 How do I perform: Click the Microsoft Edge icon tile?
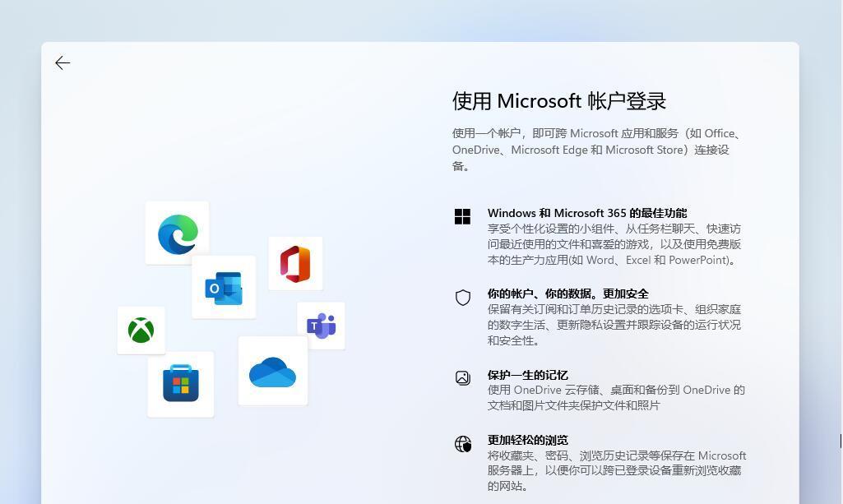pyautogui.click(x=177, y=233)
